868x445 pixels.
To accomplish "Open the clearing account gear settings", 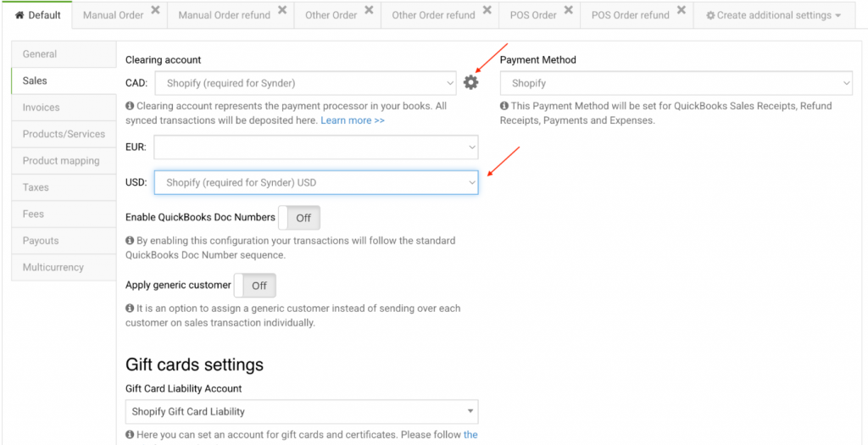I will (470, 83).
